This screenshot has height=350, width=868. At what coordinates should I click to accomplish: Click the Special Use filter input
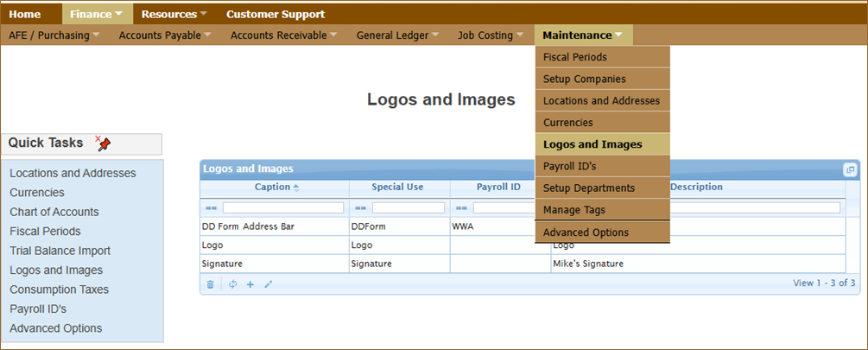point(409,208)
